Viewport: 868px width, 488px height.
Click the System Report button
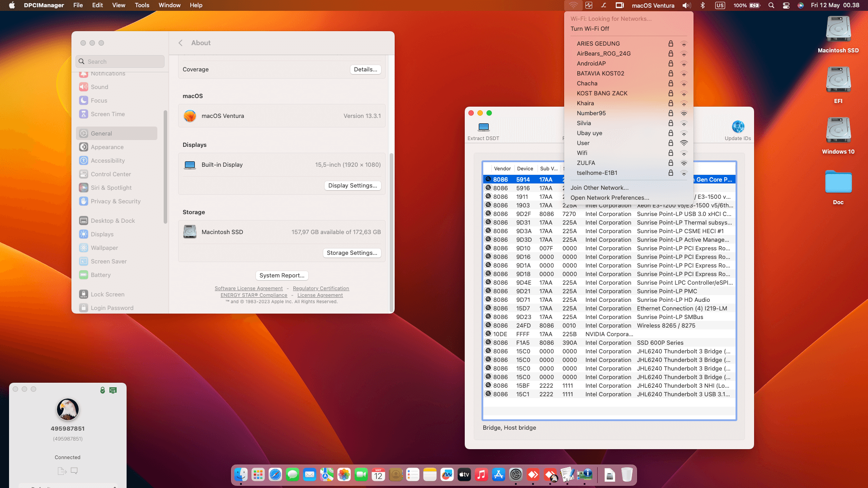point(282,275)
